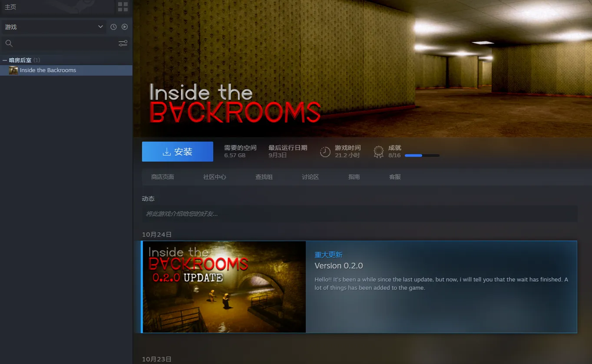Open the 主页 home link
The width and height of the screenshot is (592, 364).
(10, 7)
